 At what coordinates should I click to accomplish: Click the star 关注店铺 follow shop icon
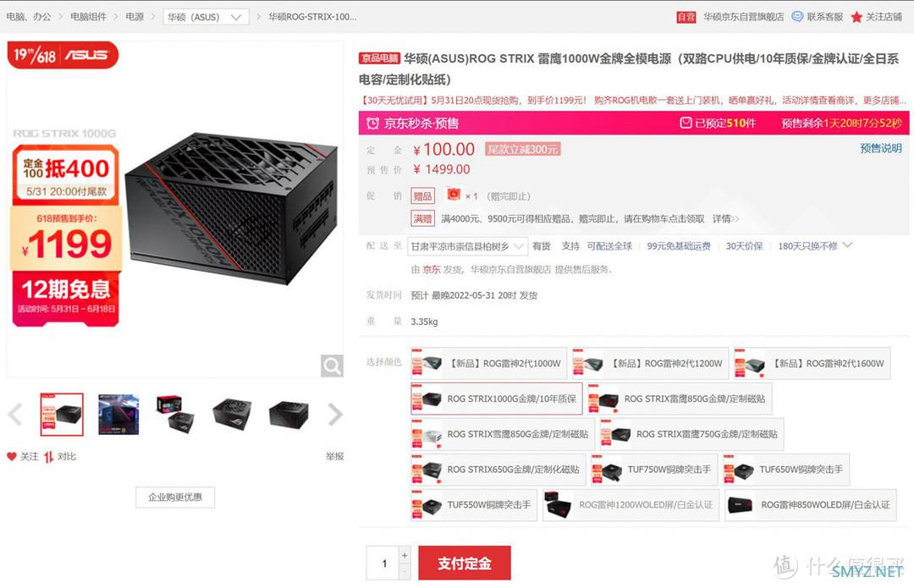tap(856, 17)
